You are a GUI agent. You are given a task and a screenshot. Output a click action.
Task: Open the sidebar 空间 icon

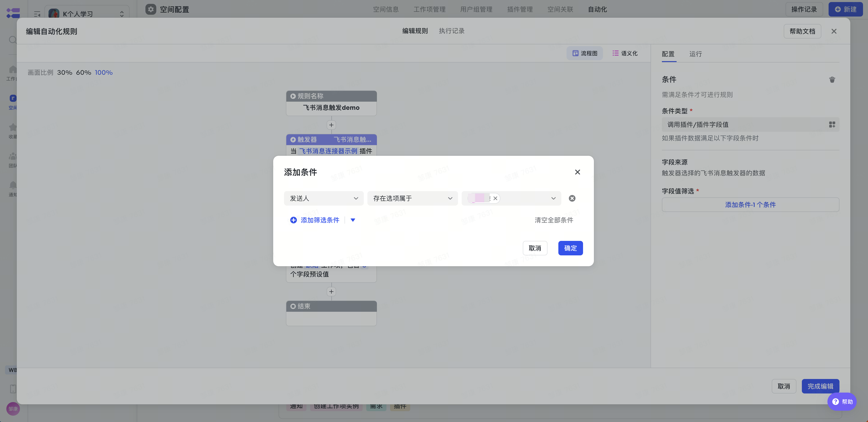13,98
